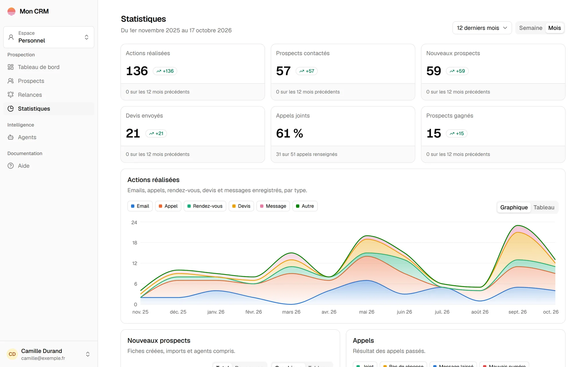Open the Agents page
The image size is (588, 367).
pos(49,137)
